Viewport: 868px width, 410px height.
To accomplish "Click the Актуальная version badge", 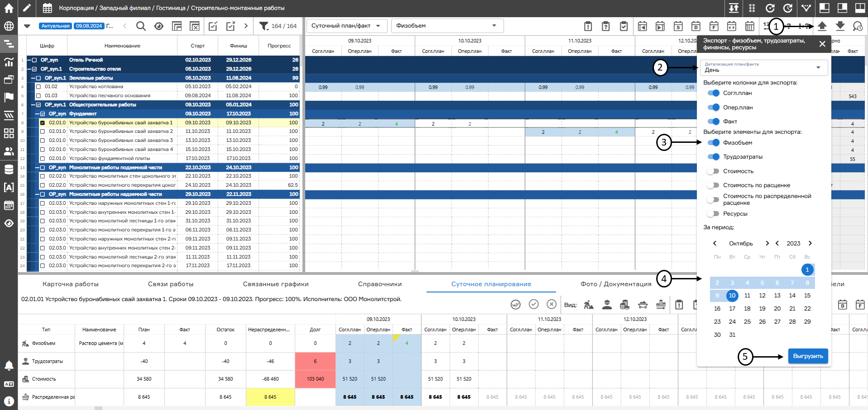I will (x=56, y=26).
